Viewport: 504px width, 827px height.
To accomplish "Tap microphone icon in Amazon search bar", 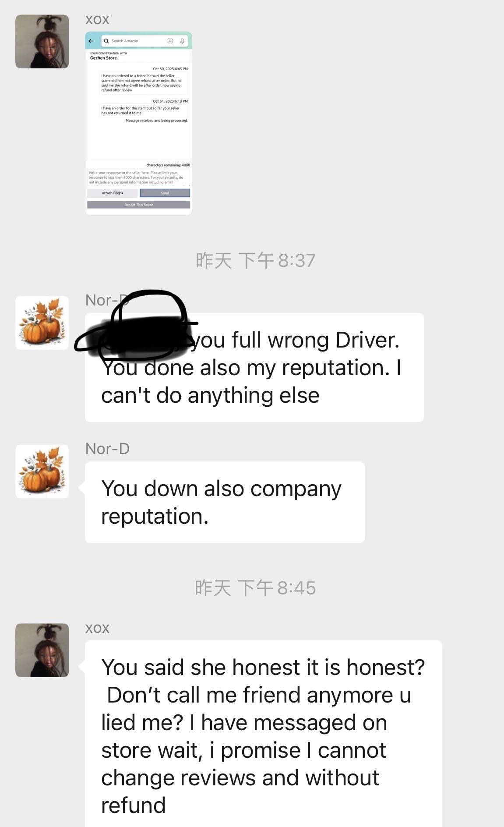I will pos(182,41).
